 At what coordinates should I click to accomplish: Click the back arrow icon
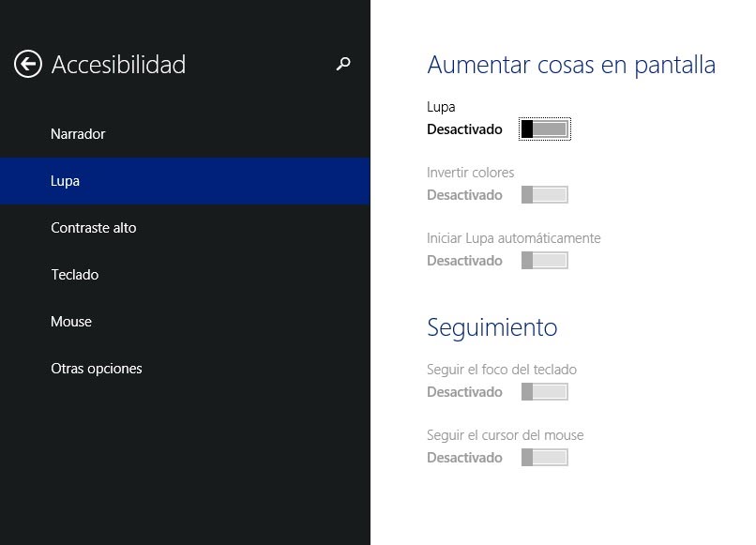(x=28, y=64)
